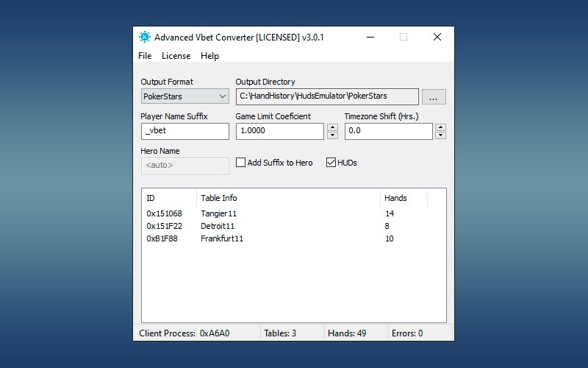Open the License menu
Viewport: 588px width, 368px height.
point(176,56)
